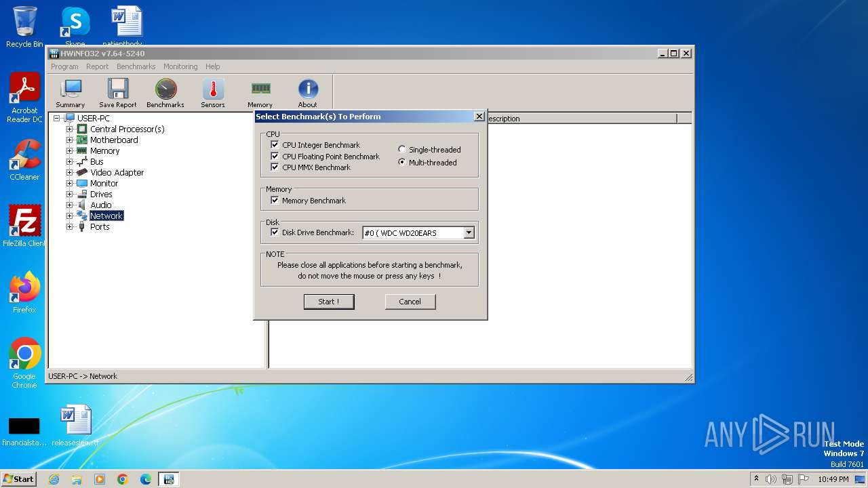868x488 pixels.
Task: Uncheck CPU Integer Benchmark
Action: 275,144
